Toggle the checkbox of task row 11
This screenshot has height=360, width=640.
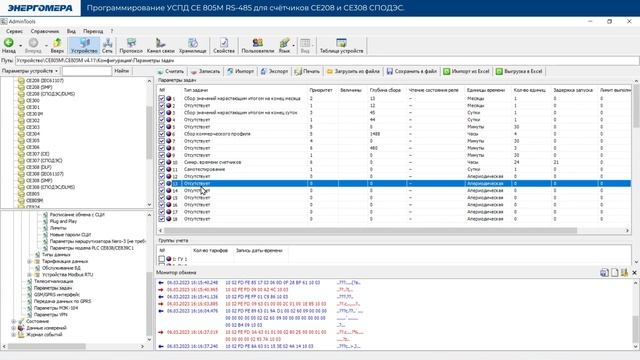point(162,169)
